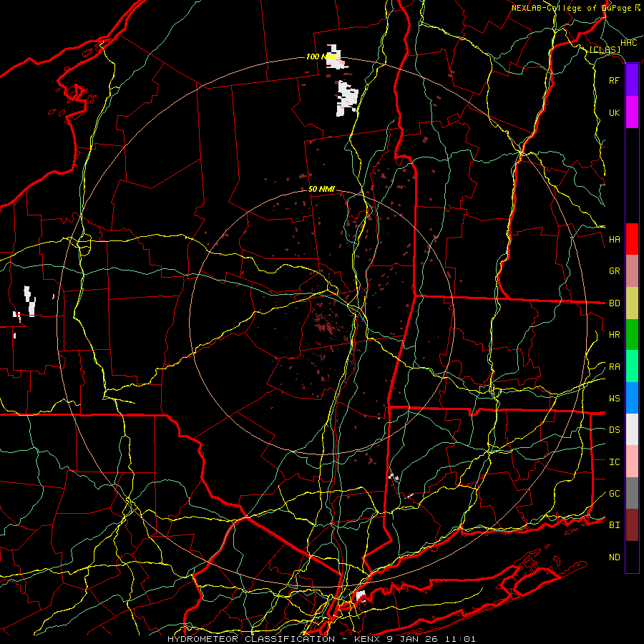
Task: Click the GR salmon legend swatch
Action: (632, 270)
